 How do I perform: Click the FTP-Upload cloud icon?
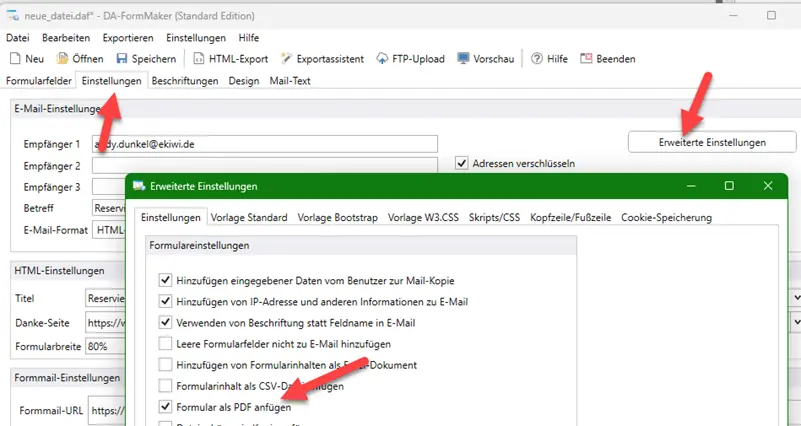coord(383,59)
